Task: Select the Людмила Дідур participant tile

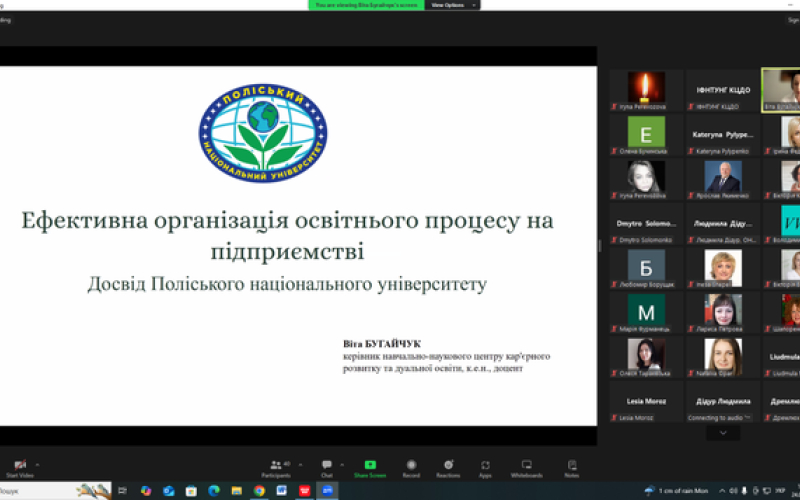Action: 723,223
